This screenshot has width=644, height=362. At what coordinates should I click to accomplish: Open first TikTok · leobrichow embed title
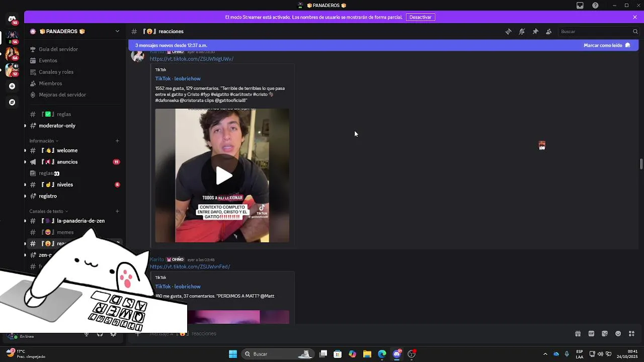pyautogui.click(x=178, y=78)
